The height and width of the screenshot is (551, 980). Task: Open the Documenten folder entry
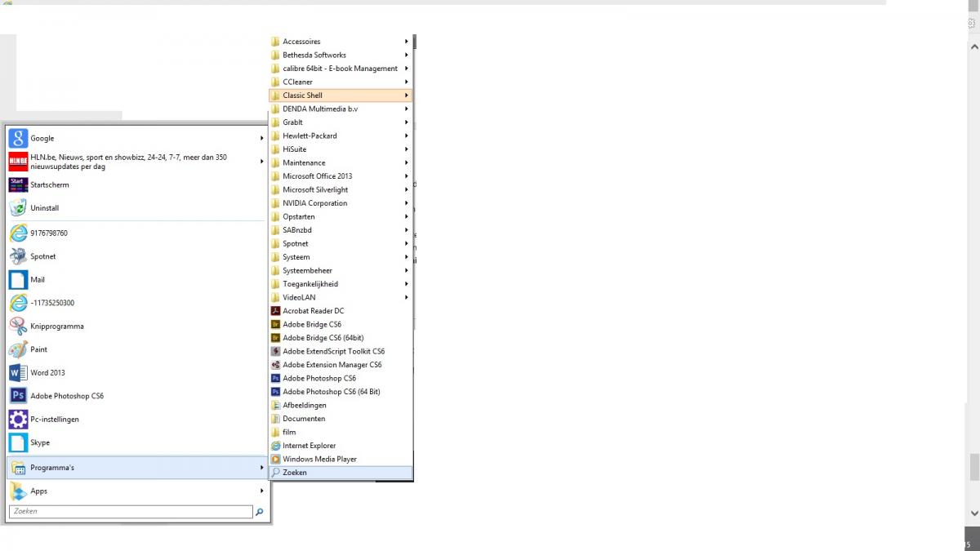[341, 419]
